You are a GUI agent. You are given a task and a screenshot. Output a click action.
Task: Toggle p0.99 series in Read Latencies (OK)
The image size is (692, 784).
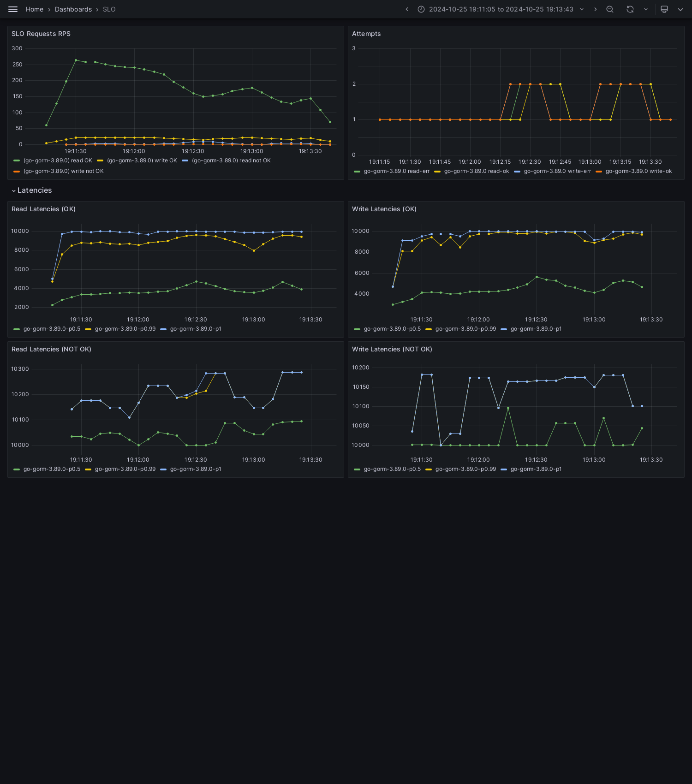pyautogui.click(x=125, y=329)
